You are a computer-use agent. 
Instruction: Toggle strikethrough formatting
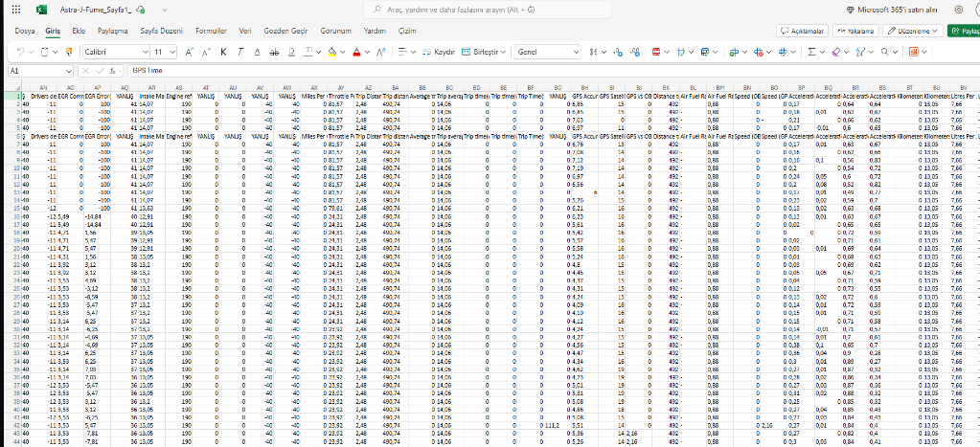tap(274, 52)
